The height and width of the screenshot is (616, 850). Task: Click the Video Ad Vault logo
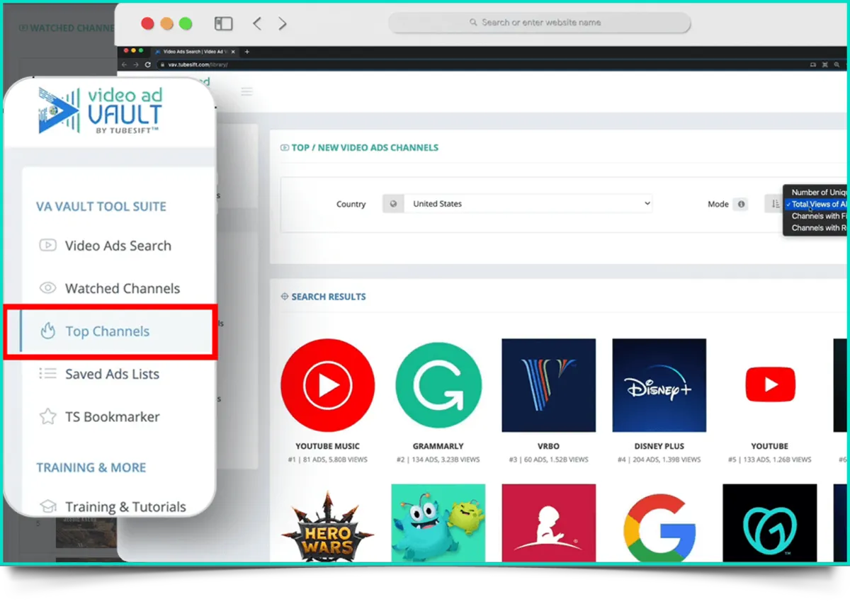click(x=100, y=111)
